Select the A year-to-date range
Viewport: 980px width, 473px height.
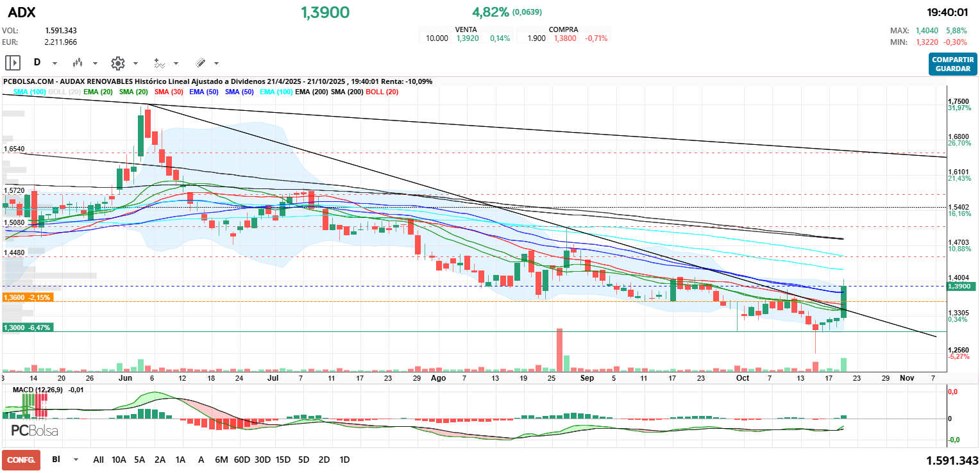(x=201, y=460)
